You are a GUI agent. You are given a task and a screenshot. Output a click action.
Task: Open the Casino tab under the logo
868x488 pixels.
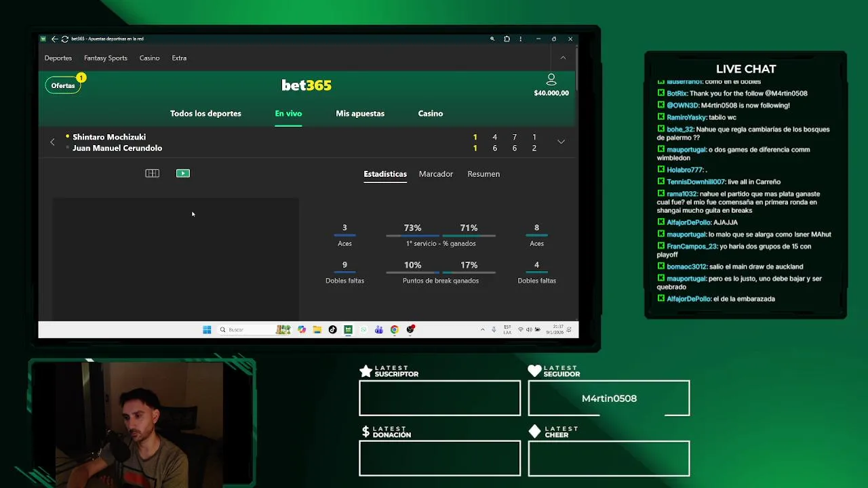point(431,113)
